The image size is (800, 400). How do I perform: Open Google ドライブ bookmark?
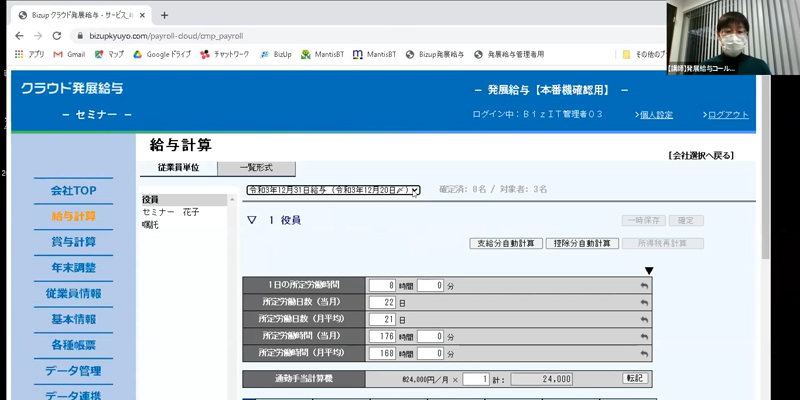[162, 54]
